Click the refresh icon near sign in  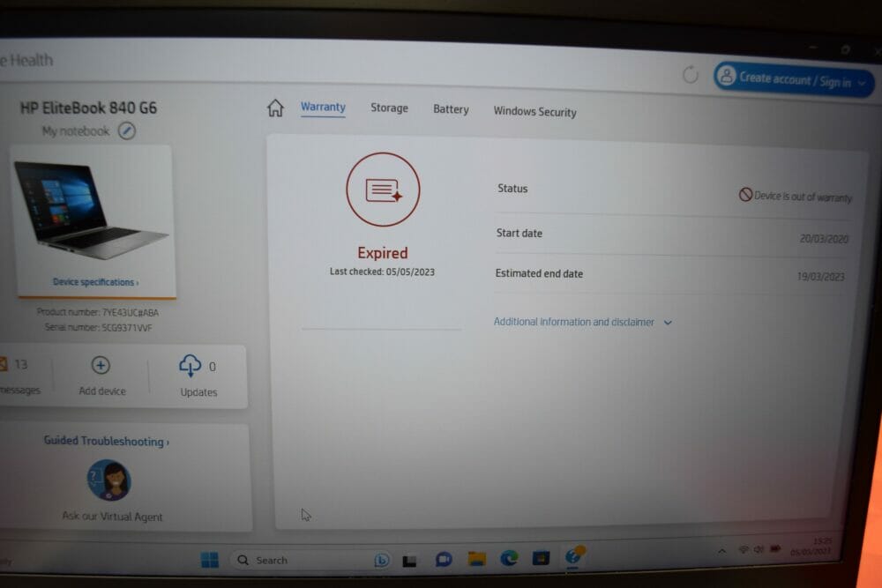click(x=691, y=74)
